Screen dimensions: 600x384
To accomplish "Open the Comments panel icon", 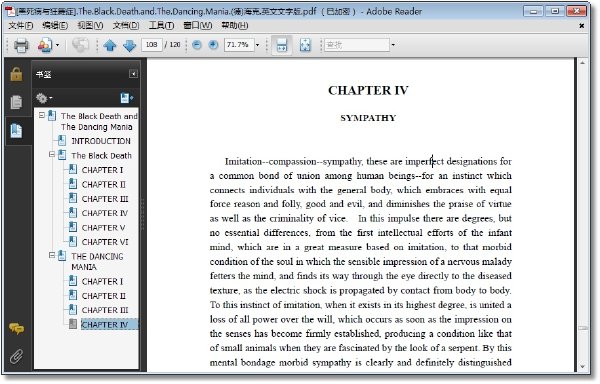I will click(x=16, y=328).
